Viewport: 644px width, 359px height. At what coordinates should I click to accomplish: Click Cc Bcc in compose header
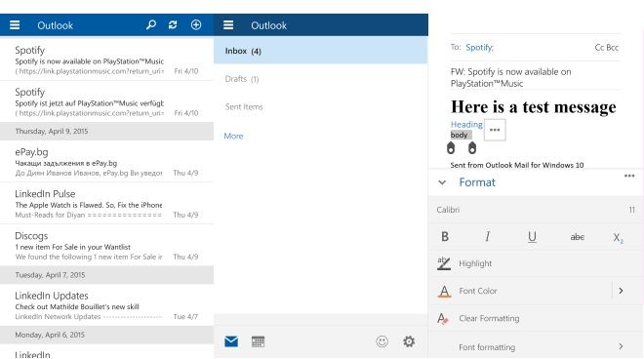(607, 48)
